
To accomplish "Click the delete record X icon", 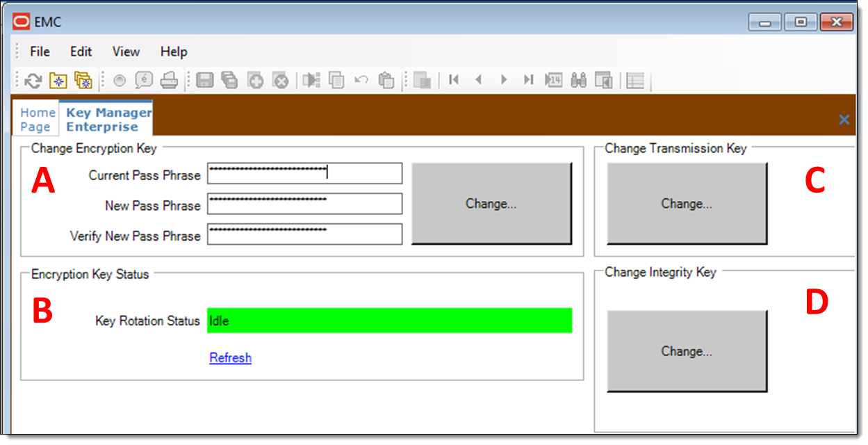I will tap(280, 81).
